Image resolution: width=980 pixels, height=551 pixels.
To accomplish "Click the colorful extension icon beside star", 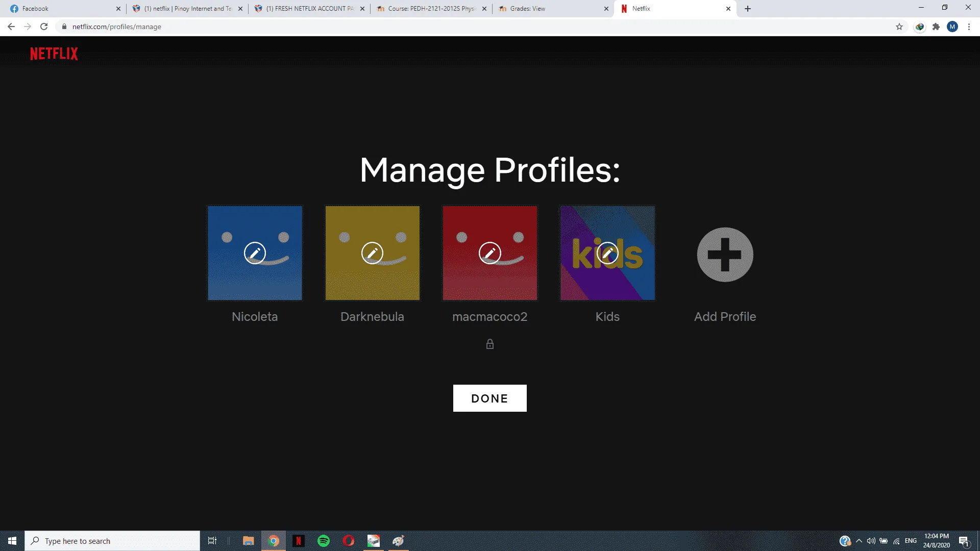I will [920, 27].
